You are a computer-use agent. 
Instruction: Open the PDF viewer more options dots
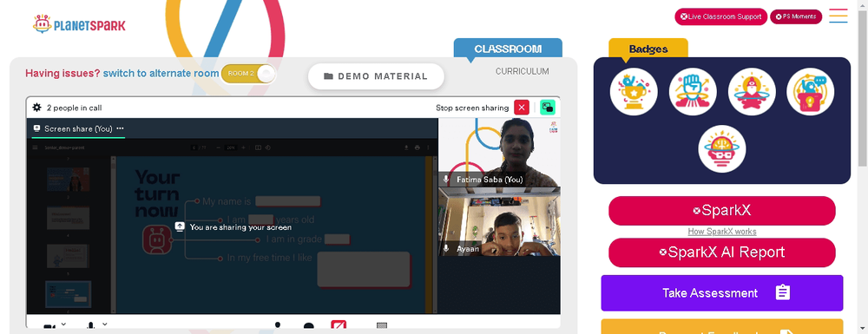click(428, 147)
